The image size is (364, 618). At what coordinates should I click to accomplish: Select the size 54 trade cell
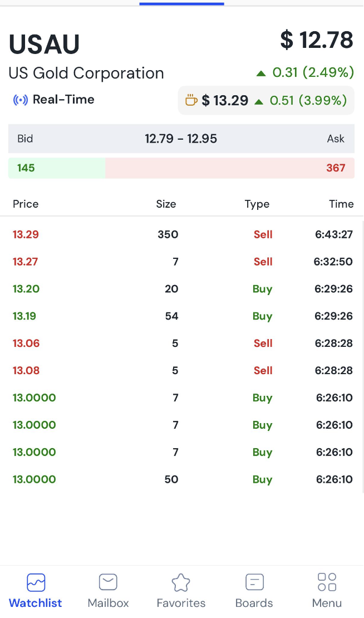171,316
